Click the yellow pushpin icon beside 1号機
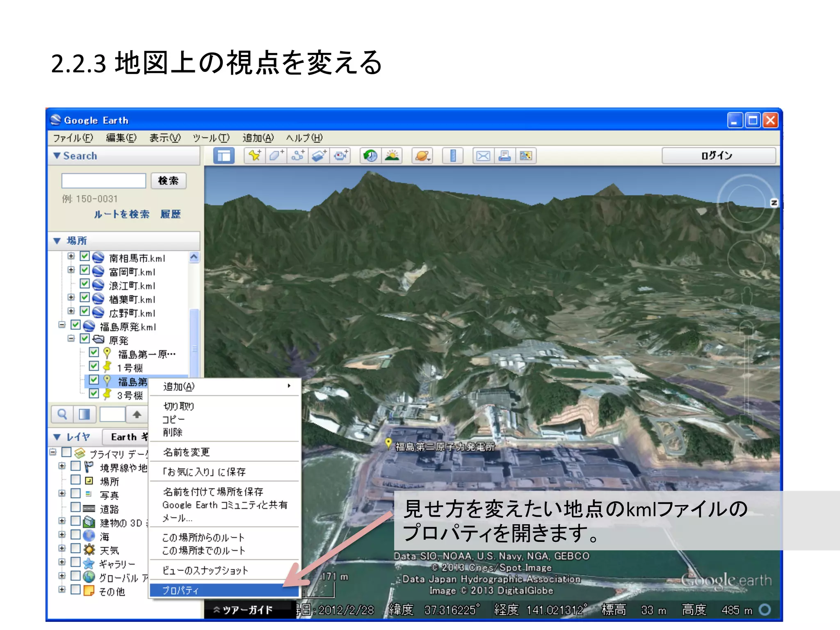The height and width of the screenshot is (630, 840). point(107,366)
